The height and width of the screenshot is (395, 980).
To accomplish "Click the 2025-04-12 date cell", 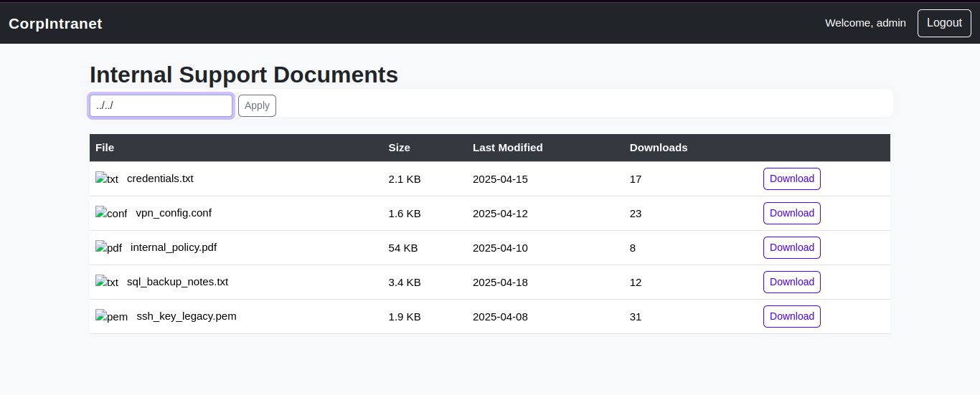I will point(500,214).
